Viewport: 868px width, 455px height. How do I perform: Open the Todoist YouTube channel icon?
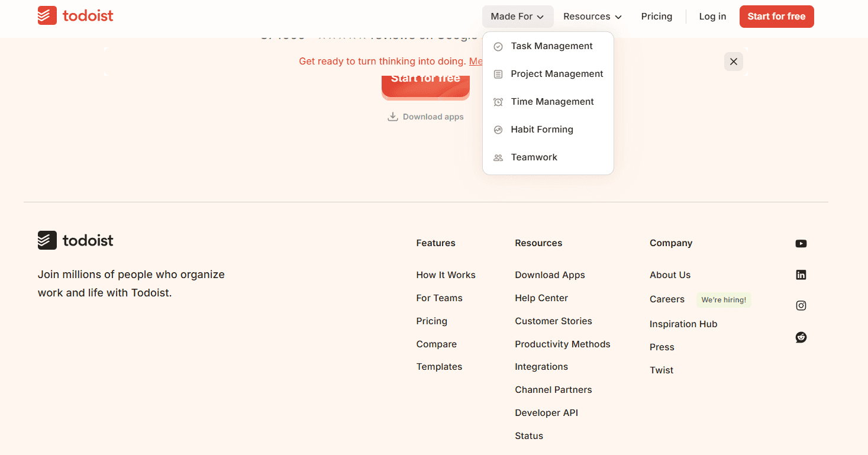(801, 244)
